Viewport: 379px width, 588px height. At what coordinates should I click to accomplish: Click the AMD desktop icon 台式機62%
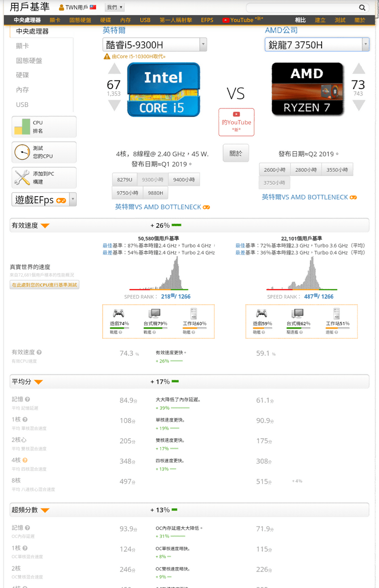click(x=297, y=314)
